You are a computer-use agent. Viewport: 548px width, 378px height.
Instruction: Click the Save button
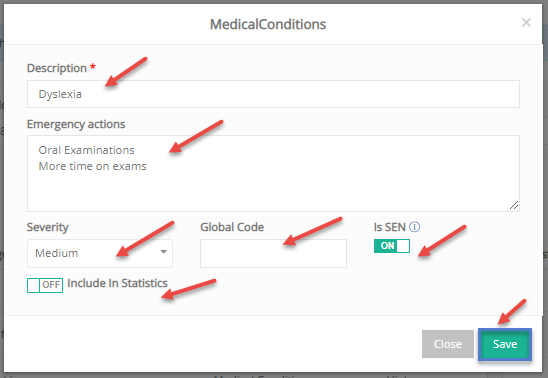(x=505, y=344)
